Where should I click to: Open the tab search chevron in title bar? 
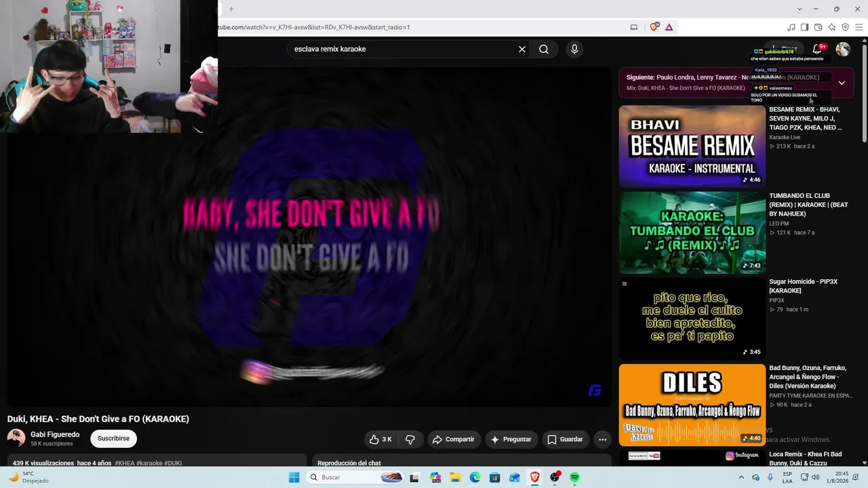[x=800, y=9]
